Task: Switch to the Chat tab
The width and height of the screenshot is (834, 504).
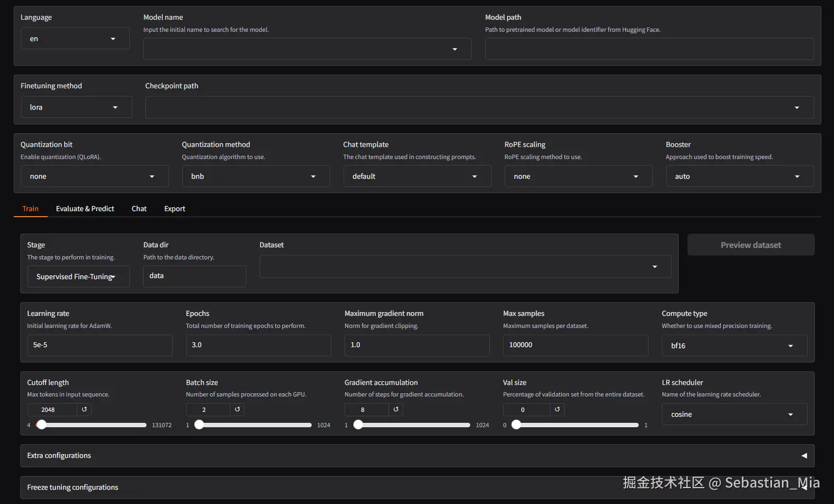Action: coord(139,209)
